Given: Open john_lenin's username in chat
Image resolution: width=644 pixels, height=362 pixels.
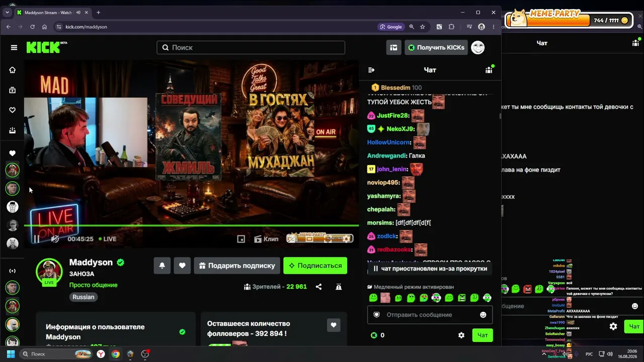Looking at the screenshot, I should (392, 169).
